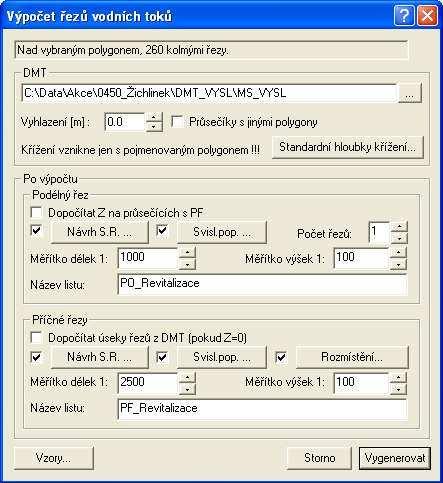Click the PF_Revitalizace sheet name field
This screenshot has width=443, height=483.
point(262,409)
